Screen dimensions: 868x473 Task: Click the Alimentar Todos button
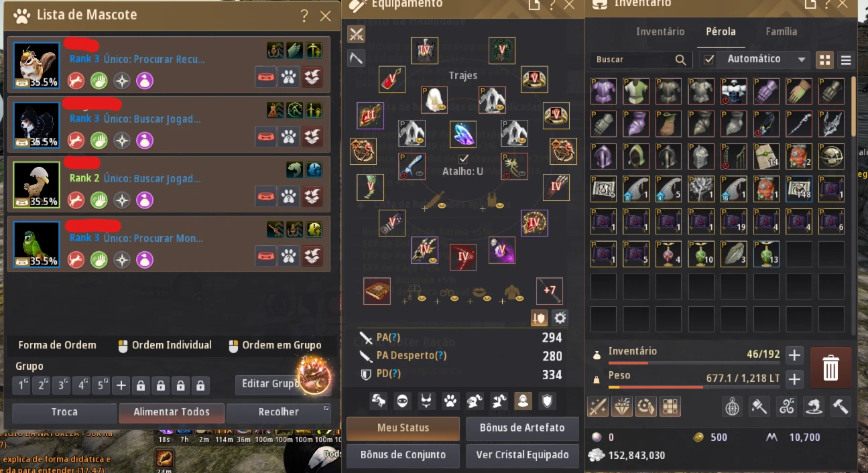click(x=172, y=412)
